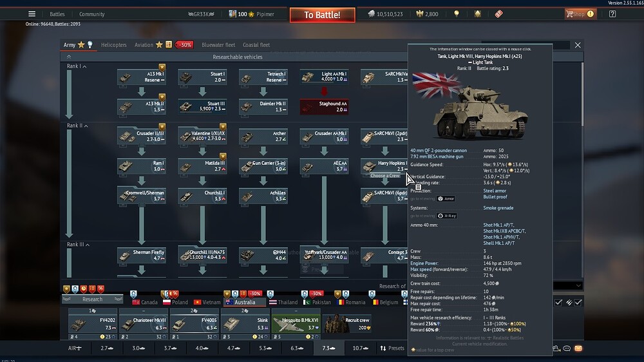Viewport: 644px width, 362px height.
Task: Open the Presets manager
Action: (392, 348)
